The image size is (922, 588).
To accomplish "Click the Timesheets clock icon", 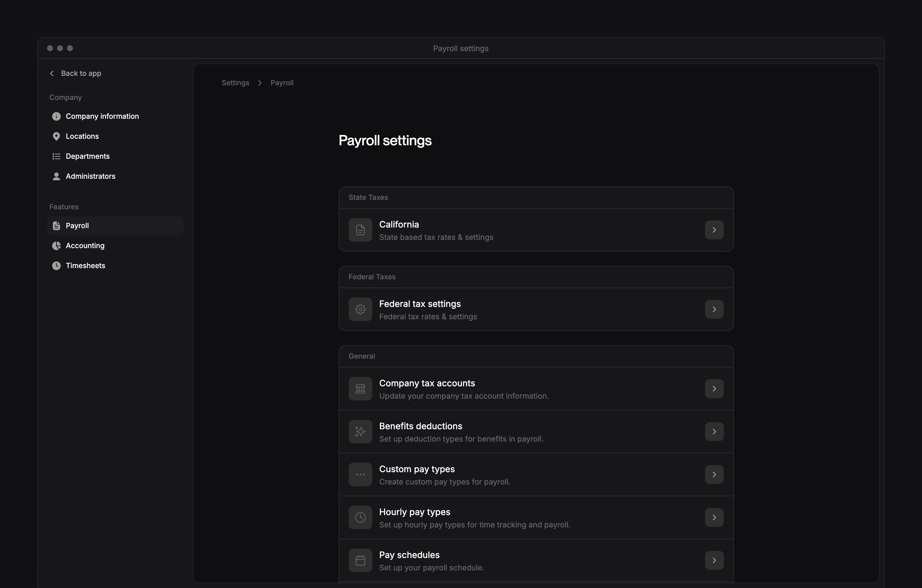I will (56, 266).
